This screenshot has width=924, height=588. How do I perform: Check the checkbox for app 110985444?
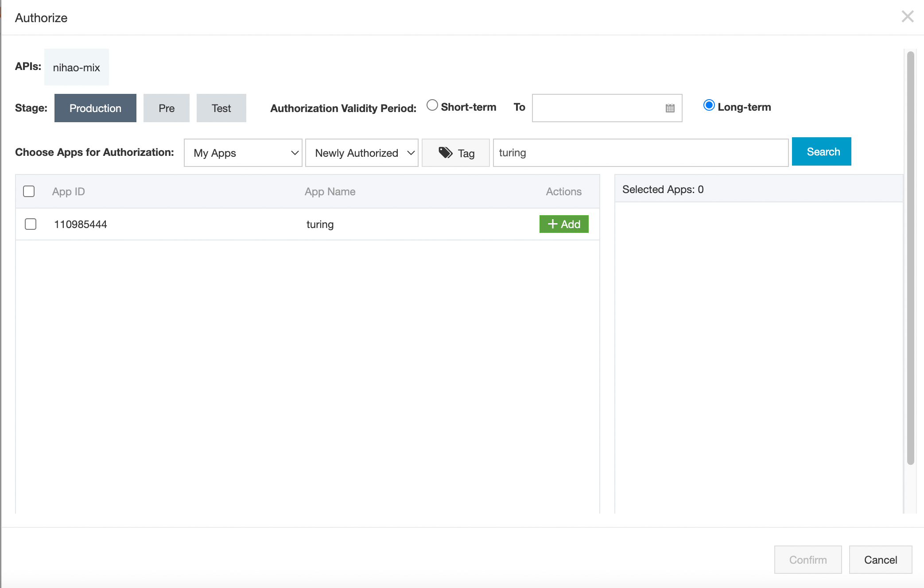[31, 224]
